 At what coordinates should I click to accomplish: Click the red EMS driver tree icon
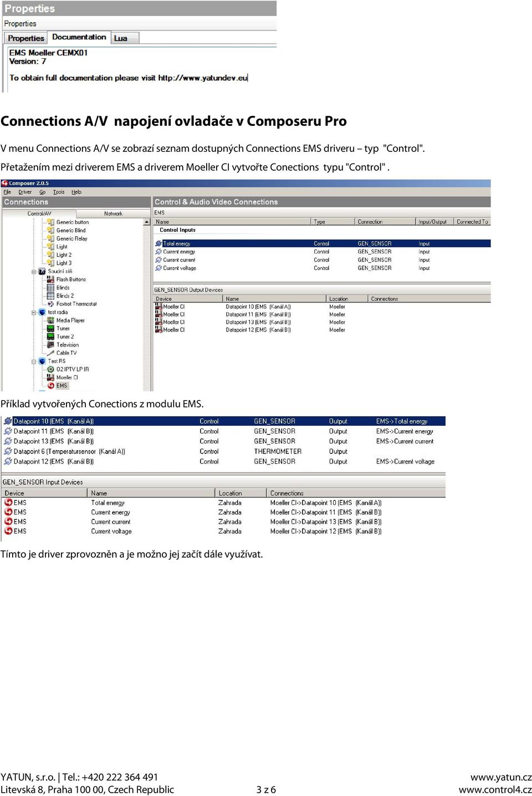50,386
